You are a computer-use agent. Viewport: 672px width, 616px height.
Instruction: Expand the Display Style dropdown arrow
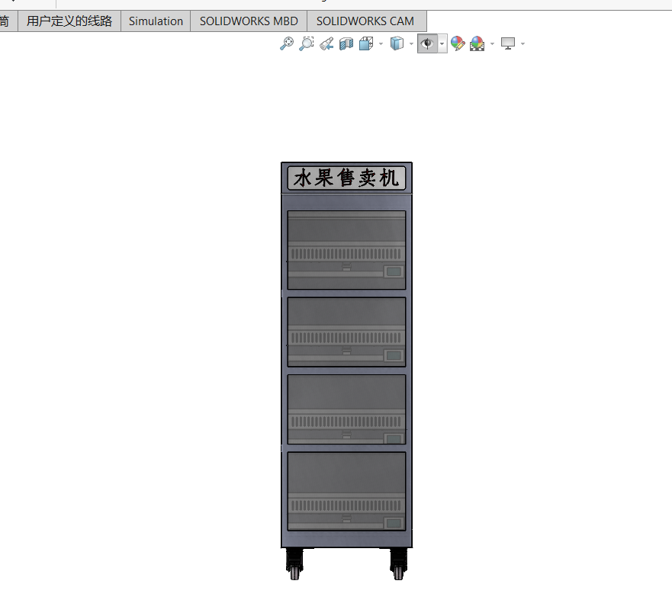click(x=411, y=43)
